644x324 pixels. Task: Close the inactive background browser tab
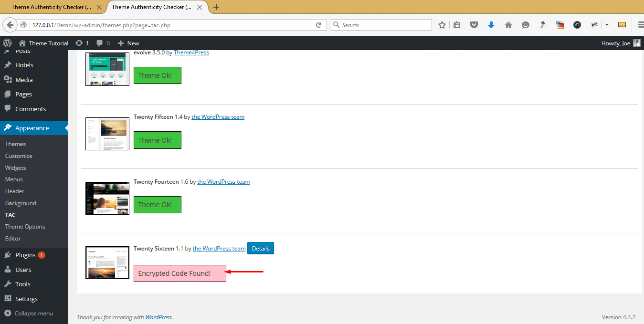[x=99, y=7]
